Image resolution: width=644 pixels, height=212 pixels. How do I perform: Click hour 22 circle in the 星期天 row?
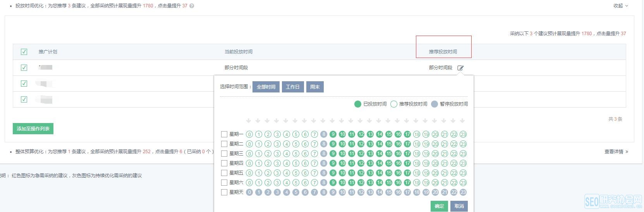(454, 192)
